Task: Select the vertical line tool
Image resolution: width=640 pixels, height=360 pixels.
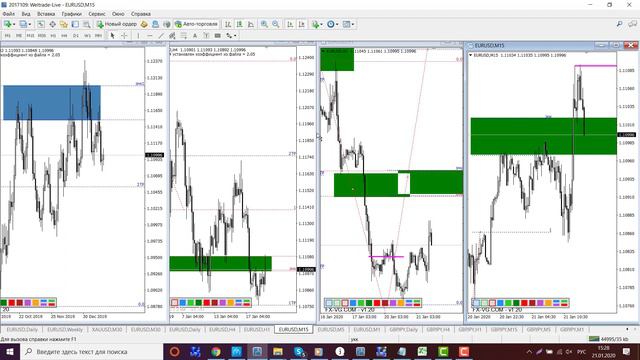Action: 138,36
